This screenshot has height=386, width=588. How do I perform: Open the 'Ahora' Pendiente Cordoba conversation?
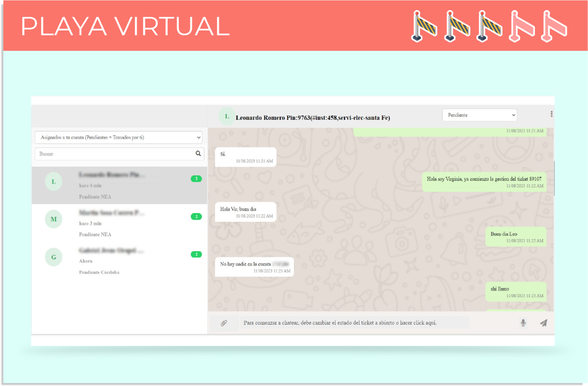[119, 261]
